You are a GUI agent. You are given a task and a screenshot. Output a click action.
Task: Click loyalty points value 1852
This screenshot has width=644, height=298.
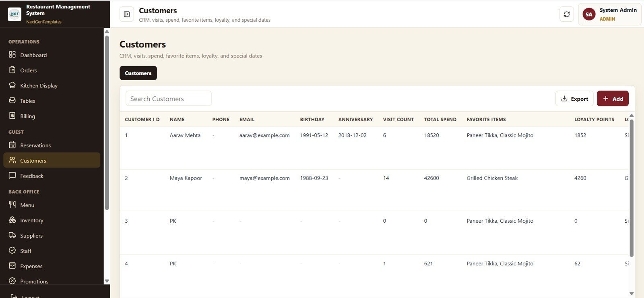(580, 135)
